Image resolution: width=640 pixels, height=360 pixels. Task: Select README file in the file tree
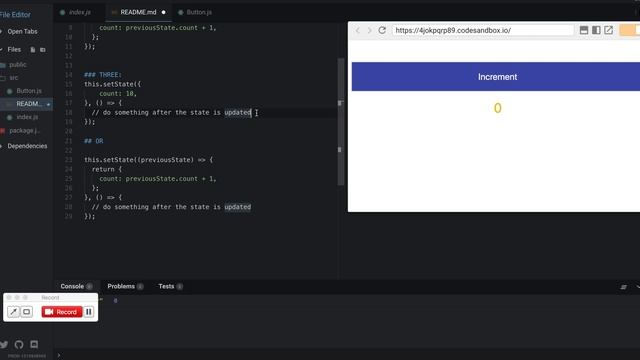coord(26,104)
